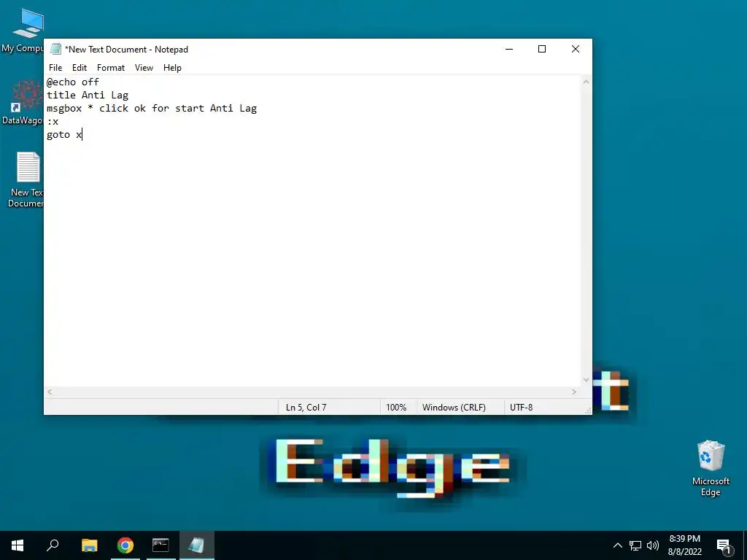Open the Format menu
Screen dimensions: 747x560
[111, 68]
